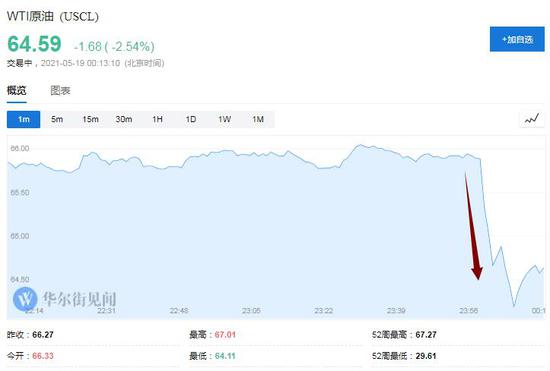Choose the 1W interval
This screenshot has height=371, width=550.
(x=224, y=119)
